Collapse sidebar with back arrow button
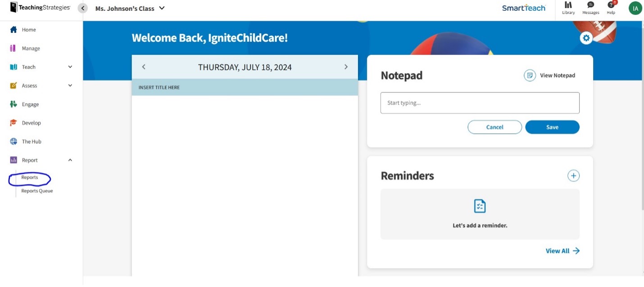 click(83, 9)
